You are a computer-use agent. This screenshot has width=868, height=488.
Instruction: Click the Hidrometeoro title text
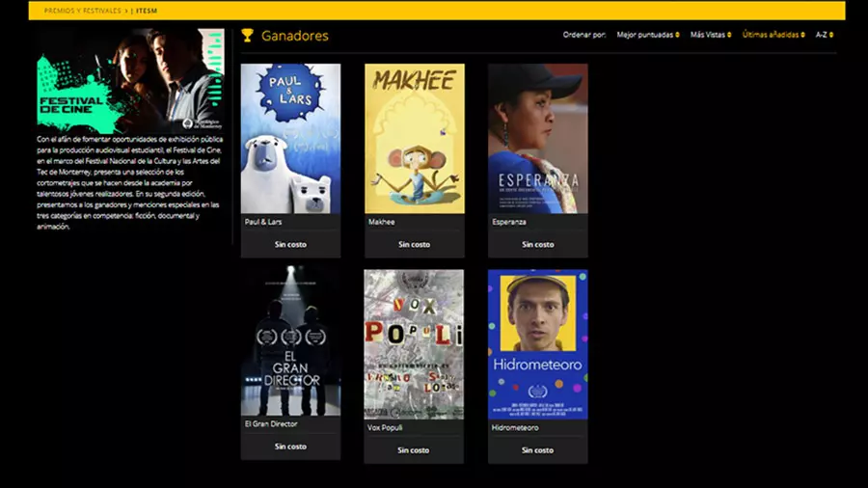[515, 427]
